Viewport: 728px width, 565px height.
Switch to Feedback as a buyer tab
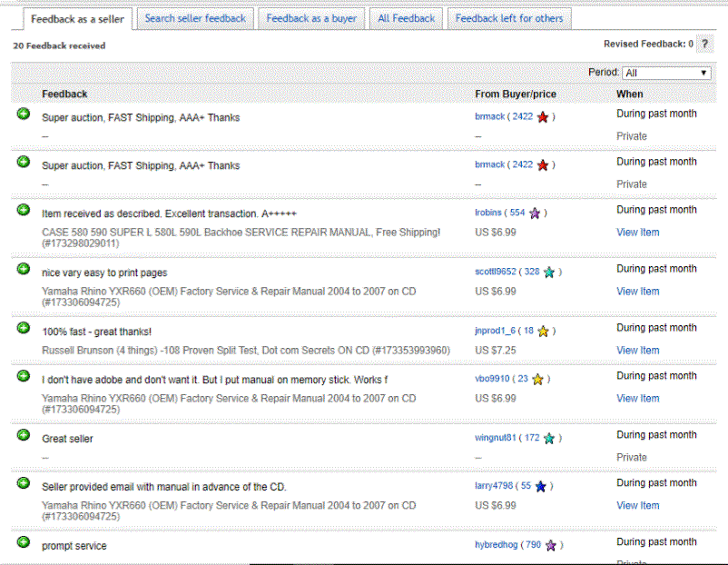(x=311, y=18)
